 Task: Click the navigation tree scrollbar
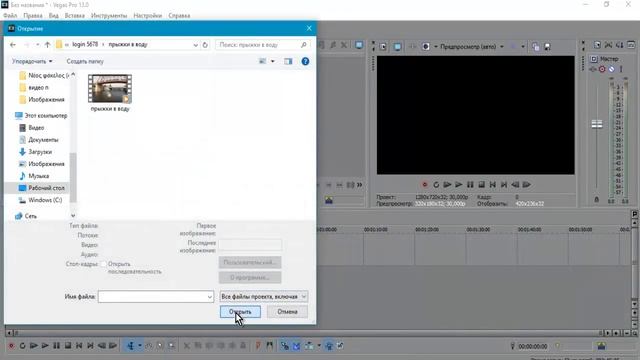point(73,178)
